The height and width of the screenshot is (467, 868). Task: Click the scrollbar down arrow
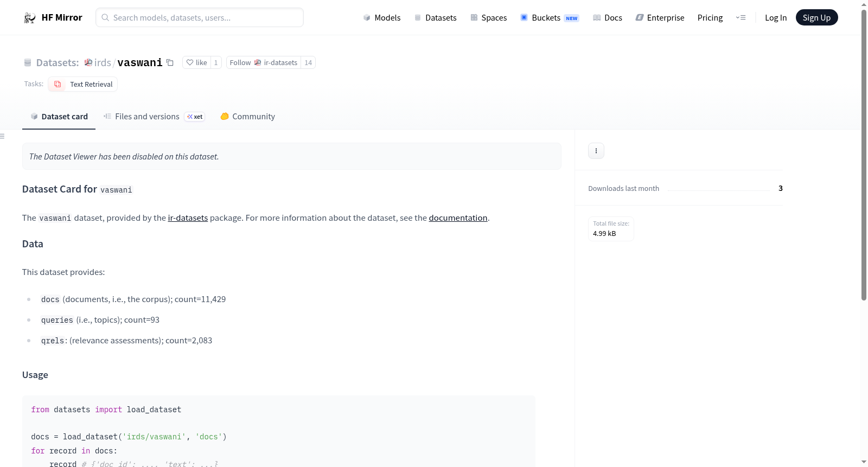864,462
